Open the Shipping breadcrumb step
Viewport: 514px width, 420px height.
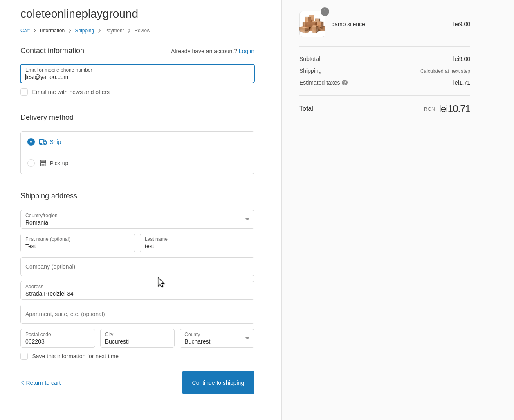[x=84, y=30]
